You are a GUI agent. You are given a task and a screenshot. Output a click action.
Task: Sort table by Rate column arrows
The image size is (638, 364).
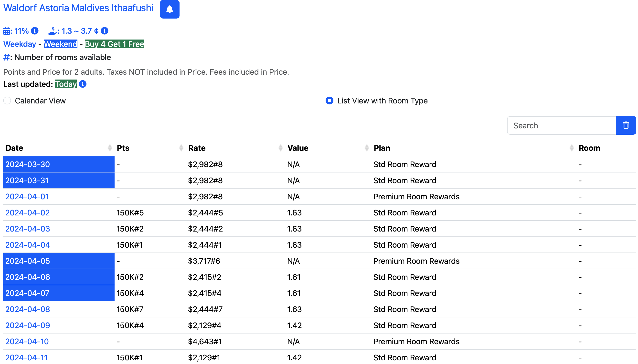pyautogui.click(x=280, y=148)
